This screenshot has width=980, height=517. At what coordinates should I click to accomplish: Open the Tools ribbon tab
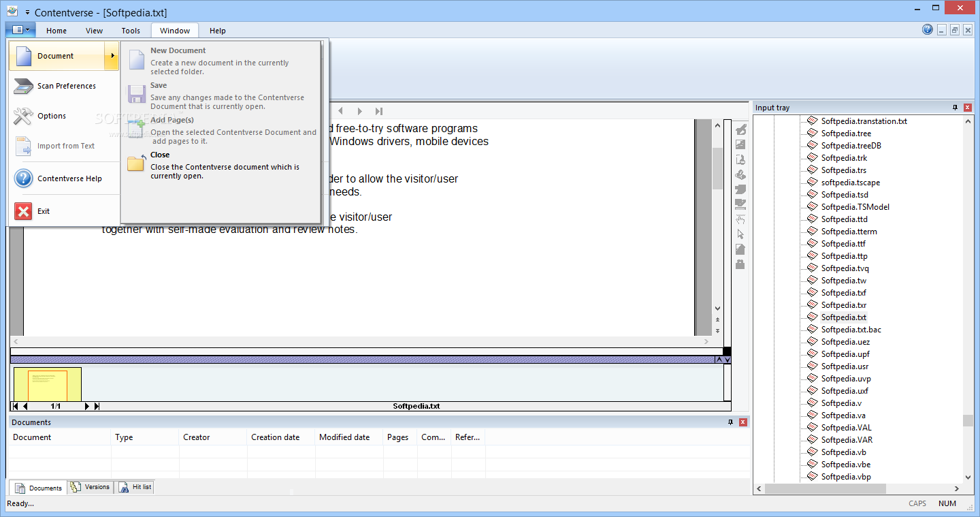(x=131, y=31)
